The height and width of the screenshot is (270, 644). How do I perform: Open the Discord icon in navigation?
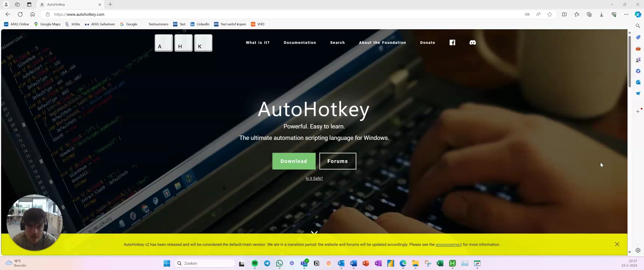click(x=473, y=42)
